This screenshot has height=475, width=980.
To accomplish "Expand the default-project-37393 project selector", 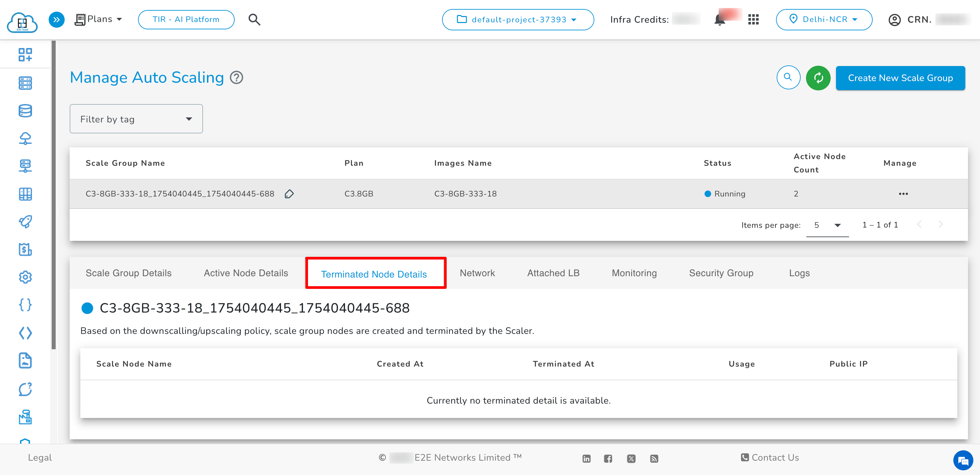I will coord(517,20).
